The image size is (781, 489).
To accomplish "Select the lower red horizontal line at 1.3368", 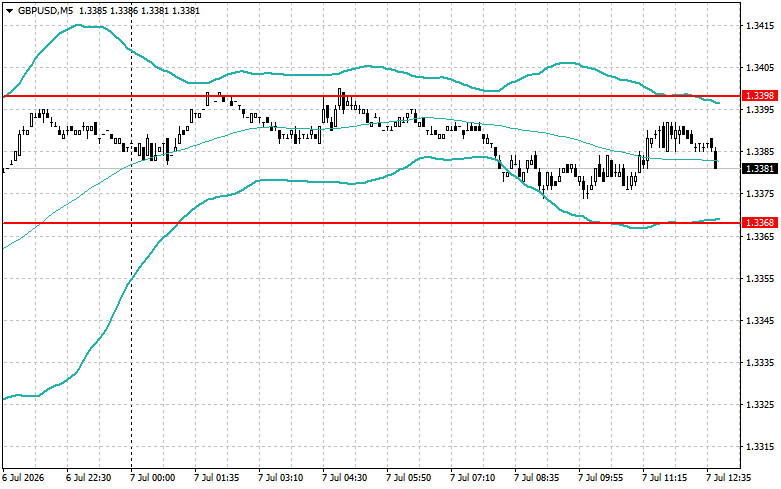I will [371, 223].
